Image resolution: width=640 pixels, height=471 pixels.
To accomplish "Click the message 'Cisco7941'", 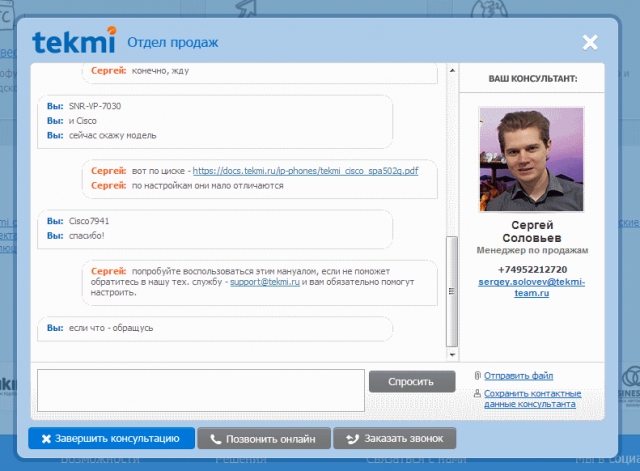I will point(89,221).
